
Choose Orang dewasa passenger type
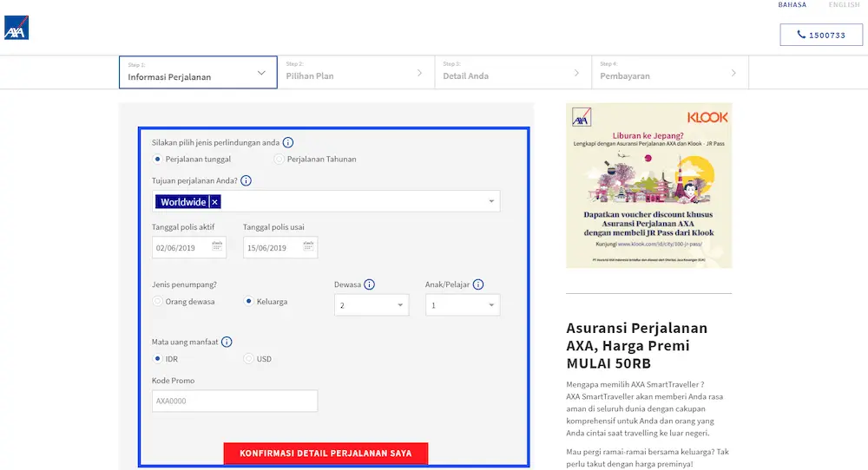tap(157, 302)
